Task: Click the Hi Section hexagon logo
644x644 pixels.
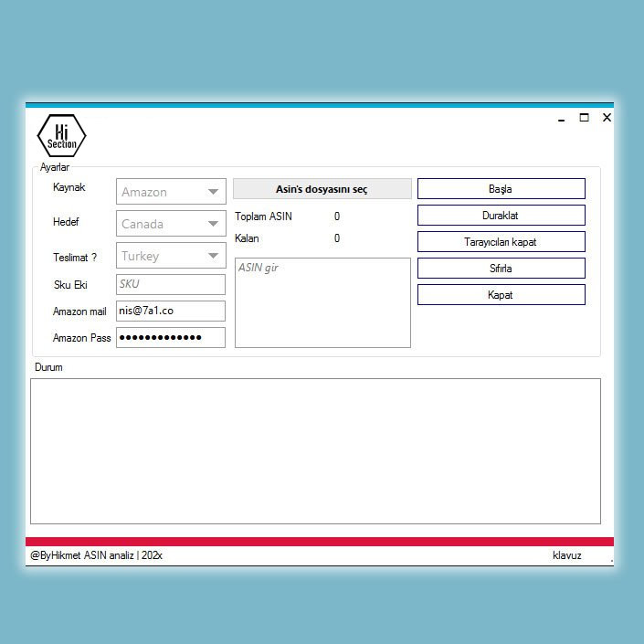Action: click(61, 136)
